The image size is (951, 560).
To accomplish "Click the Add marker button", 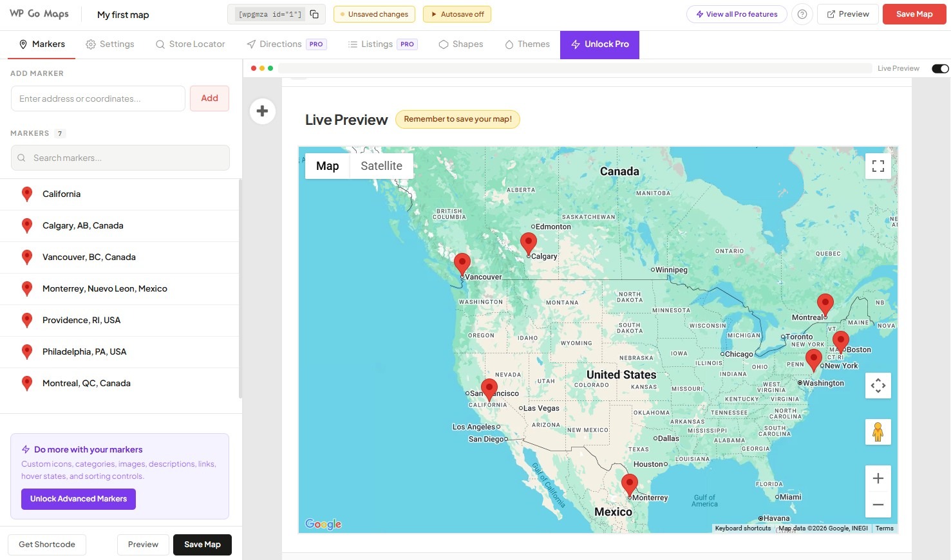I will coord(209,98).
